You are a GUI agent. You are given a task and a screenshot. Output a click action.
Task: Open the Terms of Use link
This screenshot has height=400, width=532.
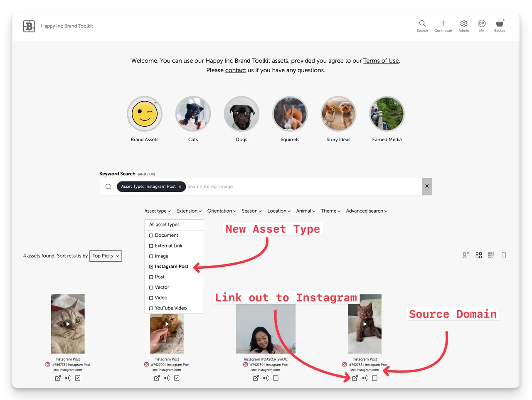click(x=381, y=61)
